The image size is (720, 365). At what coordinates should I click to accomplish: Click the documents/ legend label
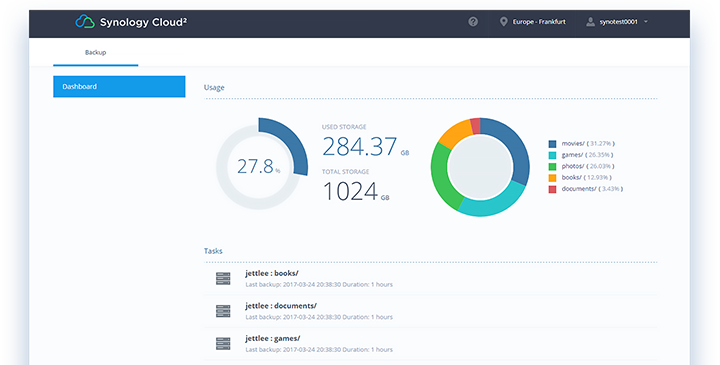pyautogui.click(x=592, y=189)
